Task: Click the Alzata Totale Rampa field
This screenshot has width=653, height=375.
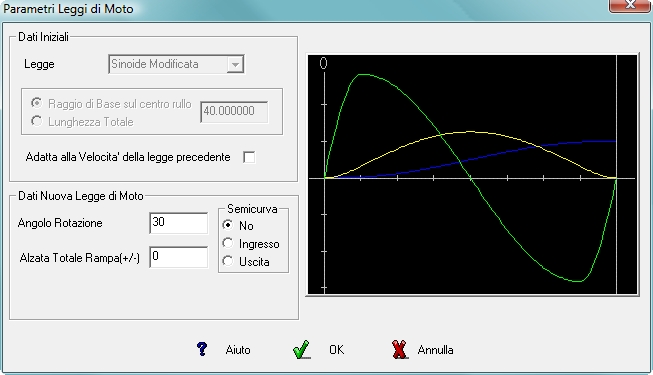Action: click(179, 257)
